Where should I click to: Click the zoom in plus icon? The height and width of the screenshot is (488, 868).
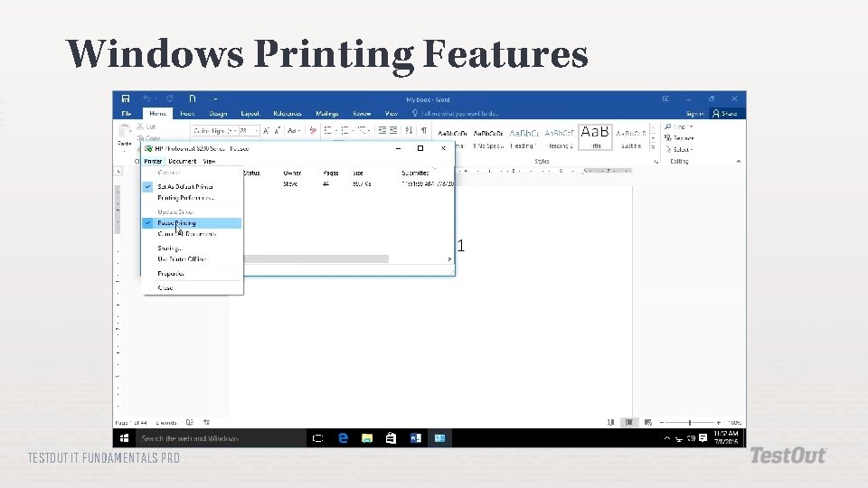point(719,423)
